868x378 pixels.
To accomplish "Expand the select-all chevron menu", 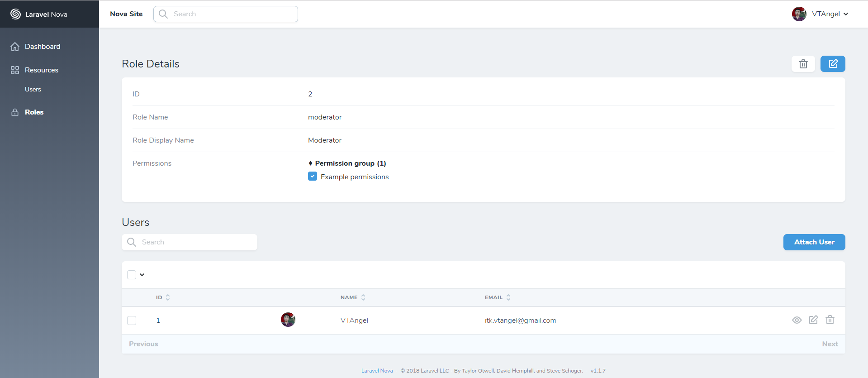I will (142, 275).
